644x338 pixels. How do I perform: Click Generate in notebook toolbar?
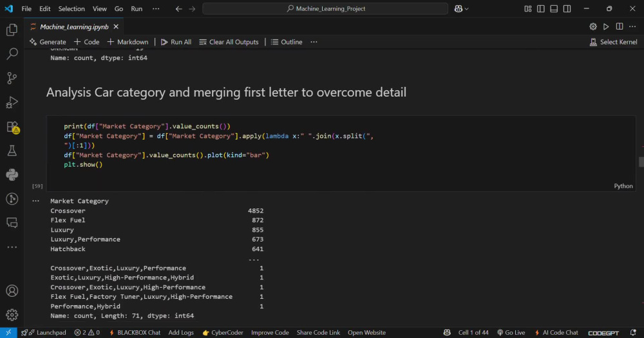(48, 42)
